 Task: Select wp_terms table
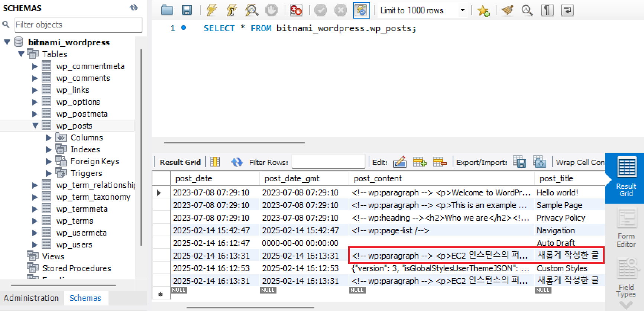pos(75,221)
